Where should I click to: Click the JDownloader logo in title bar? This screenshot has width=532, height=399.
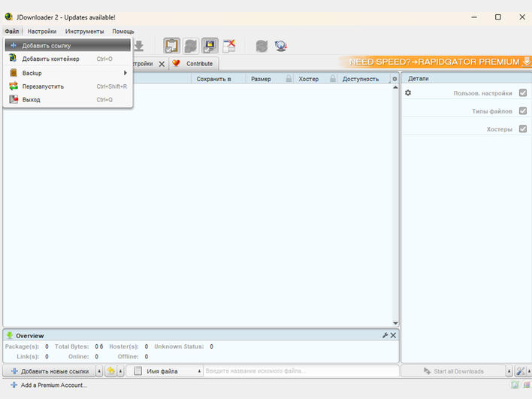(9, 17)
